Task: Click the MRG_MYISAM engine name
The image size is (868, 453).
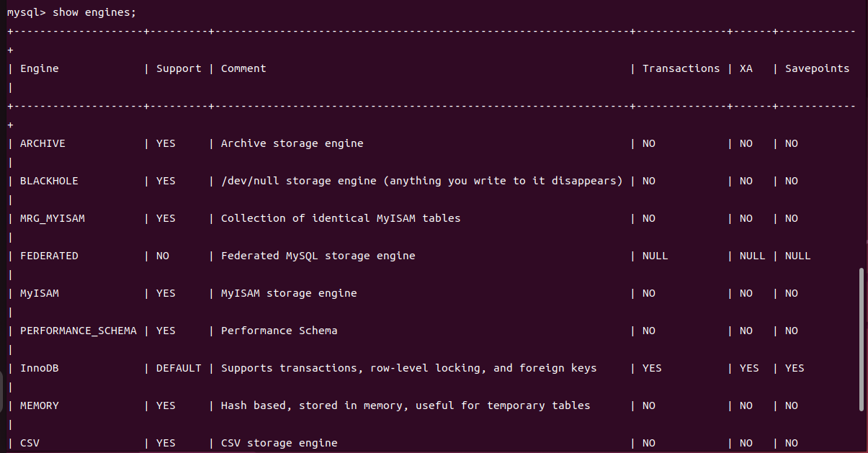Action: click(x=53, y=218)
